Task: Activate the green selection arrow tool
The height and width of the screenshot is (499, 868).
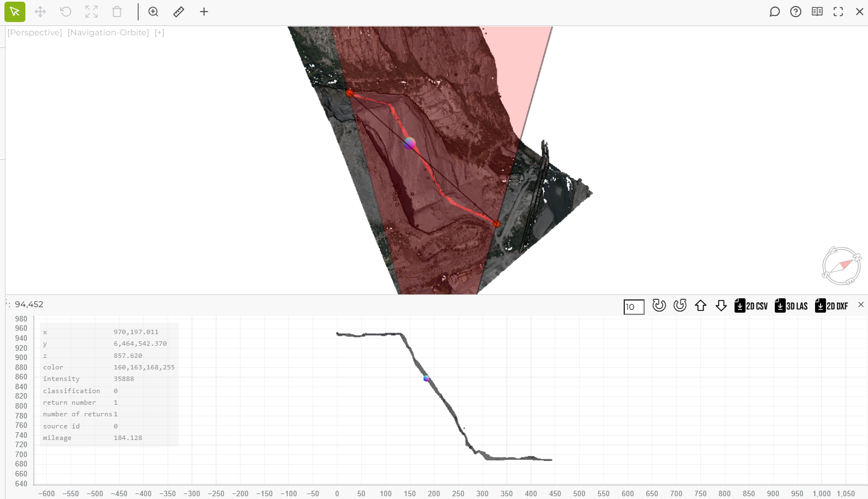Action: pos(15,12)
